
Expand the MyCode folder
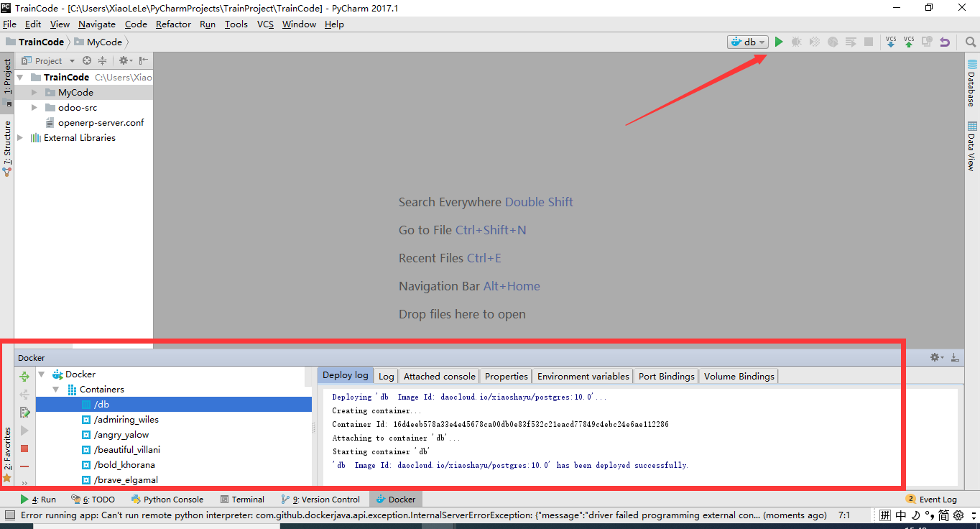[34, 92]
